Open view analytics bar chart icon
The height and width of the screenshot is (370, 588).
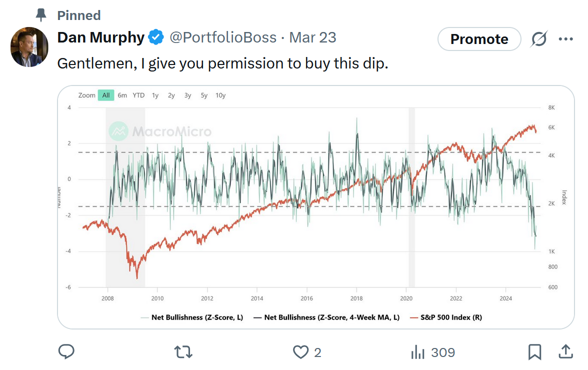[x=417, y=352]
